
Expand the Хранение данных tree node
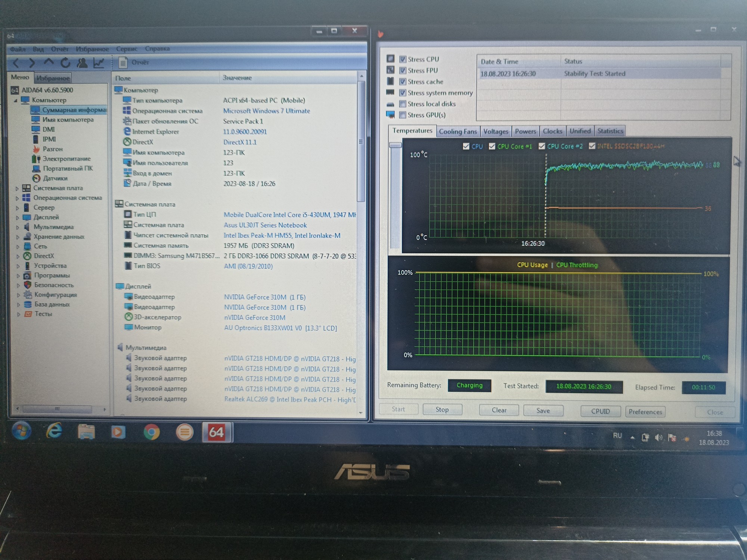click(x=18, y=237)
